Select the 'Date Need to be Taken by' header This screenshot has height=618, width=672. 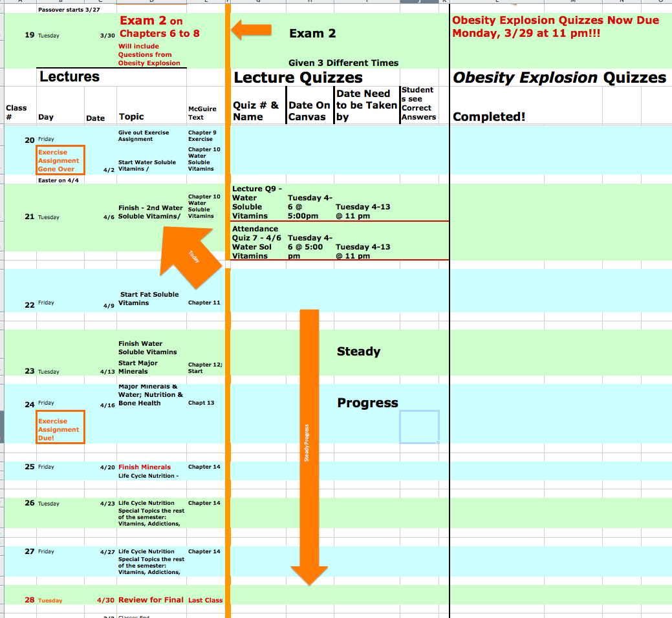coord(366,105)
